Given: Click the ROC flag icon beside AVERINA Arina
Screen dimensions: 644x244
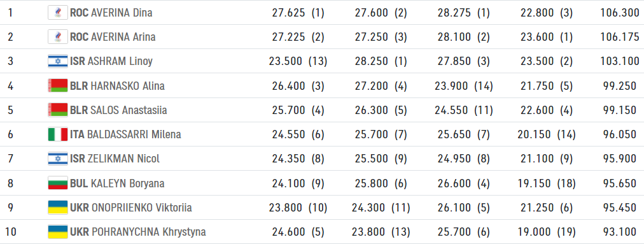Looking at the screenshot, I should (58, 37).
